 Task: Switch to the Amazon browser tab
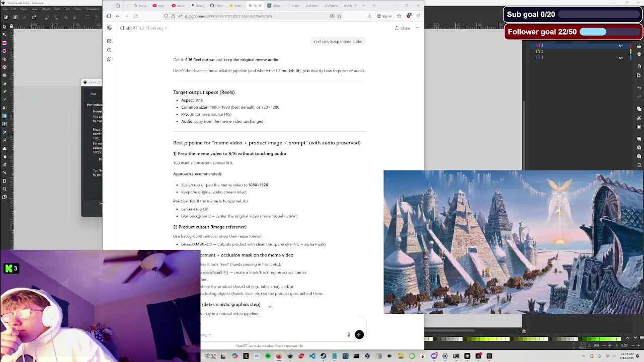(x=198, y=6)
